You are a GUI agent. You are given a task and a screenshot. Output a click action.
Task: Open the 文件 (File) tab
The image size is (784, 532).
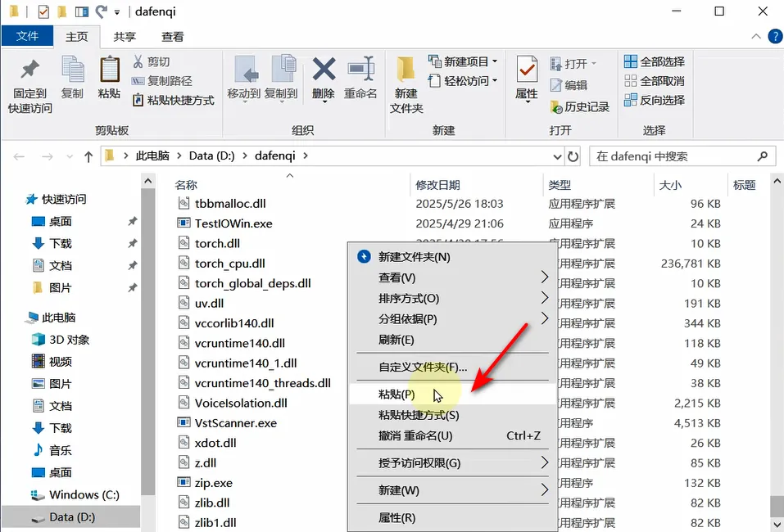[x=27, y=36]
